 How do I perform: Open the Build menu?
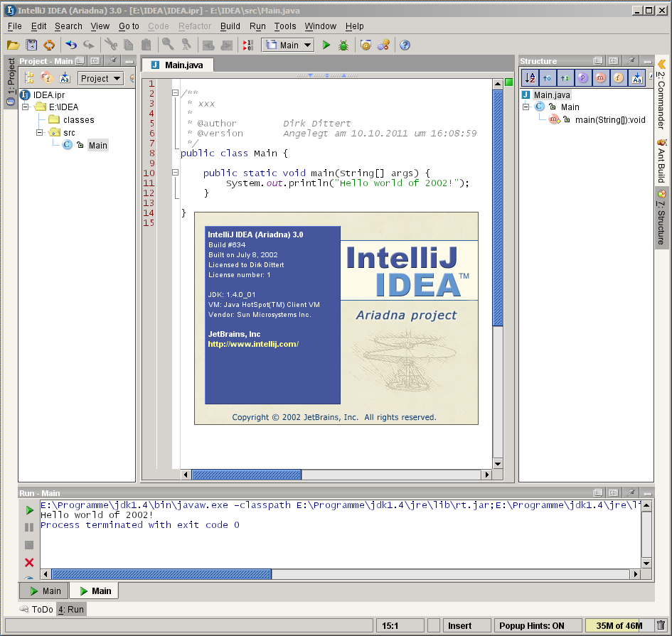pos(230,26)
